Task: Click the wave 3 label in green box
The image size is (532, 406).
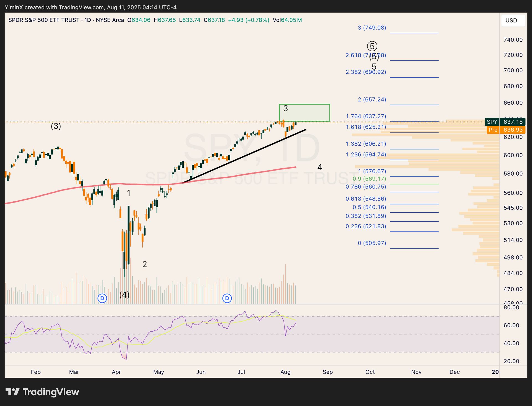Action: [286, 108]
